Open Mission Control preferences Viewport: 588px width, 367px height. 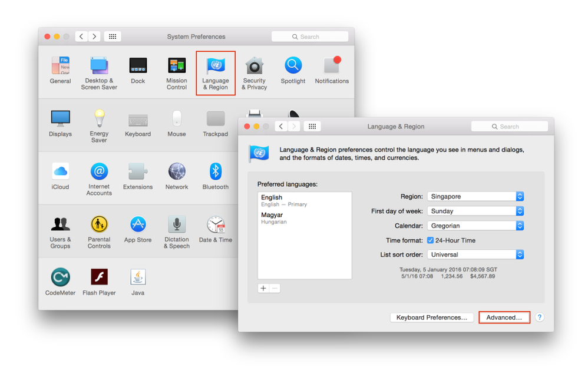pos(177,73)
